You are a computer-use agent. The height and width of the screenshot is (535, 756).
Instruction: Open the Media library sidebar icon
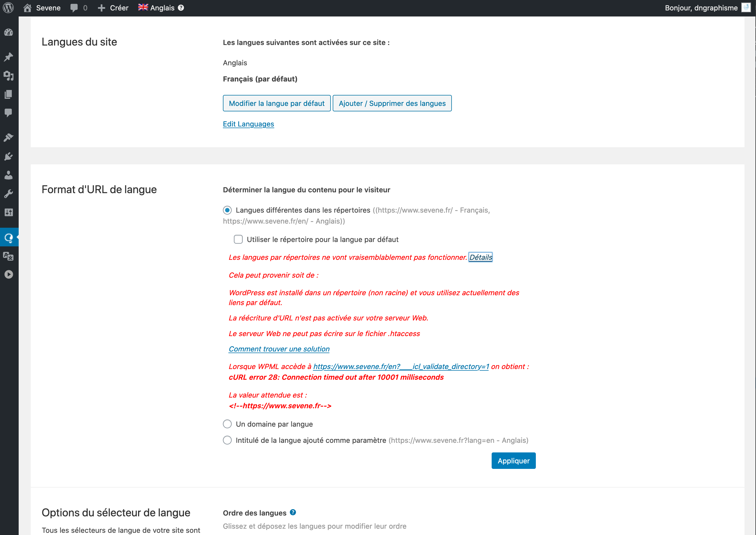pyautogui.click(x=9, y=76)
